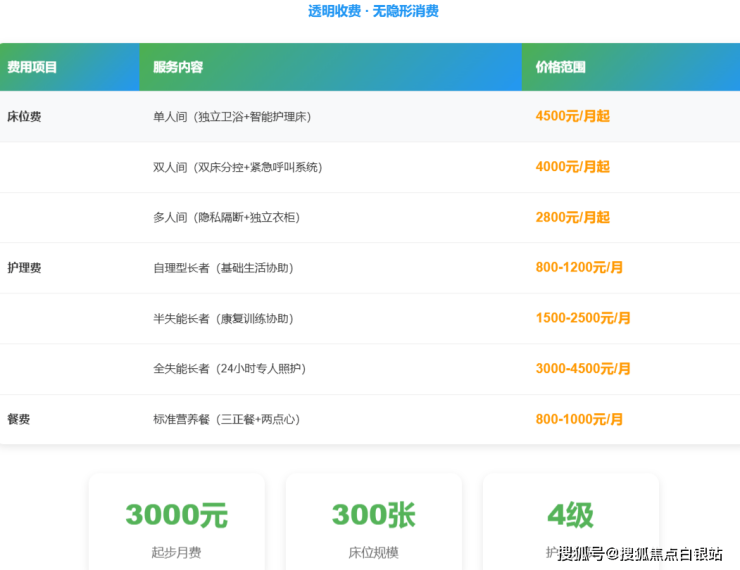Image resolution: width=740 pixels, height=570 pixels.
Task: Click the 餐费 category cell
Action: tap(19, 420)
